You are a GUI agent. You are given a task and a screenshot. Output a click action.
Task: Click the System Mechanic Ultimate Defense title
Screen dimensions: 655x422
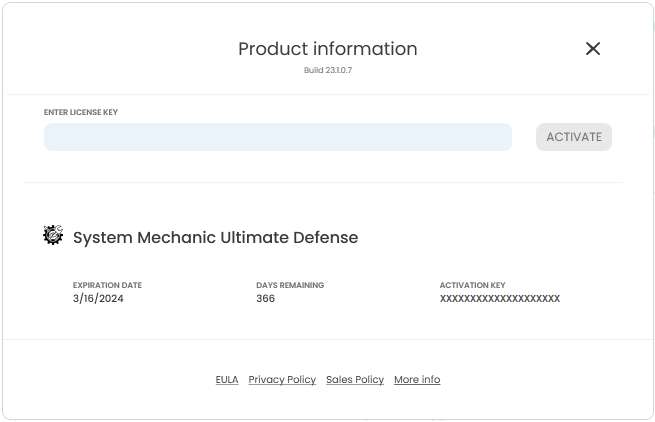216,237
